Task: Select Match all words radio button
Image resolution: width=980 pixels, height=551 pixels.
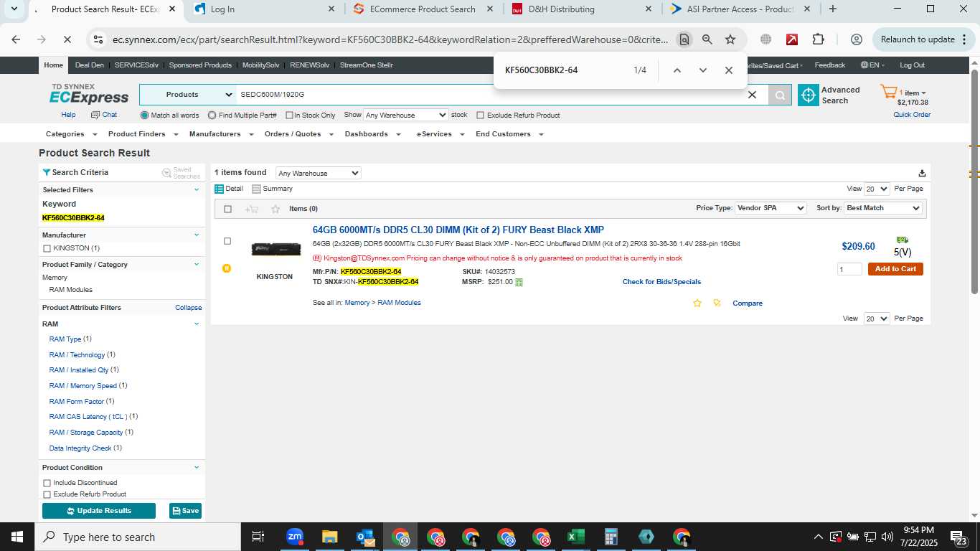Action: coord(145,115)
